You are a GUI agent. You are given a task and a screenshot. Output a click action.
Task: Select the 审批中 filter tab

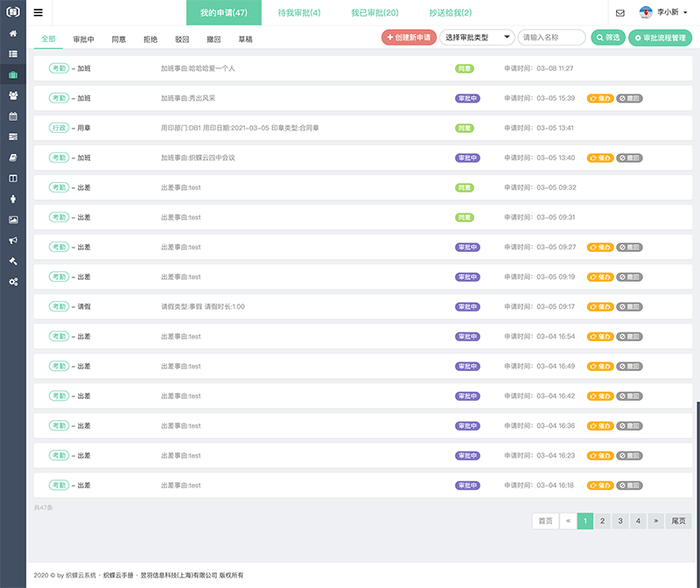pyautogui.click(x=85, y=39)
